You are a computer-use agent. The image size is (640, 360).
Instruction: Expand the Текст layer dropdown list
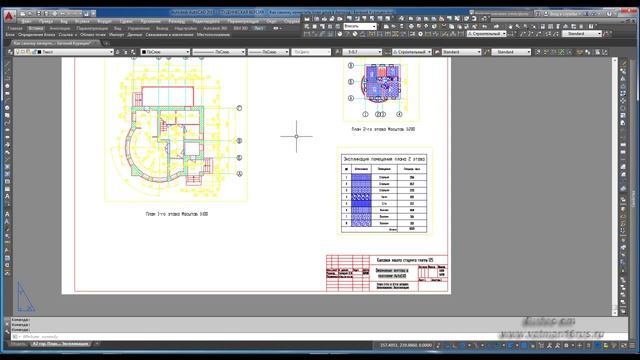(x=111, y=52)
